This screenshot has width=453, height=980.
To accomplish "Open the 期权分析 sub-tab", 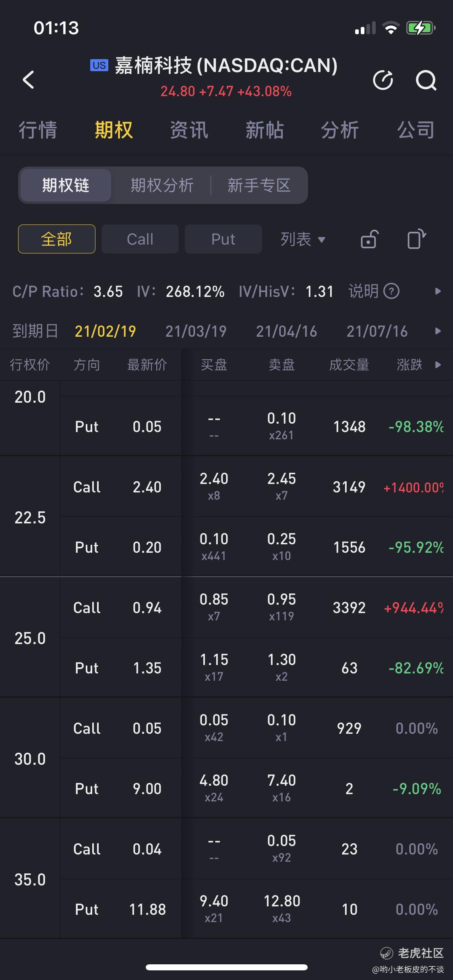I will 162,185.
